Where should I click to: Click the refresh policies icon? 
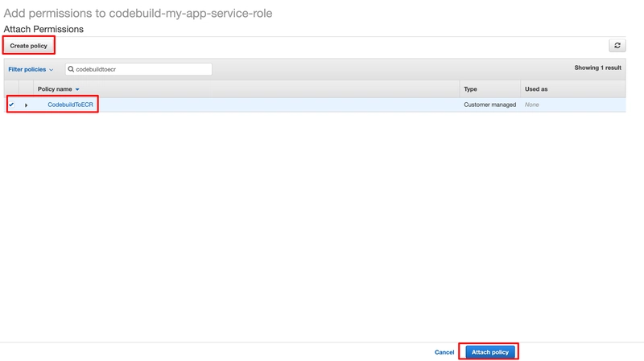pos(617,46)
